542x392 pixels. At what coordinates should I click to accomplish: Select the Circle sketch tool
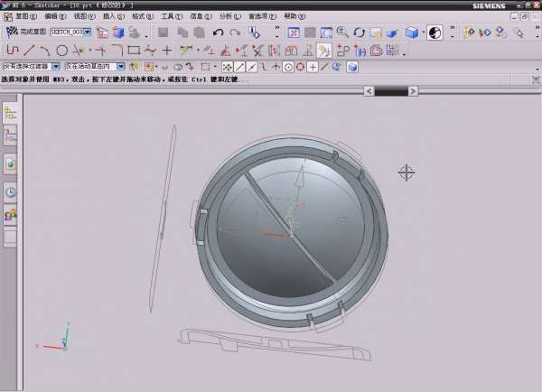click(x=61, y=51)
